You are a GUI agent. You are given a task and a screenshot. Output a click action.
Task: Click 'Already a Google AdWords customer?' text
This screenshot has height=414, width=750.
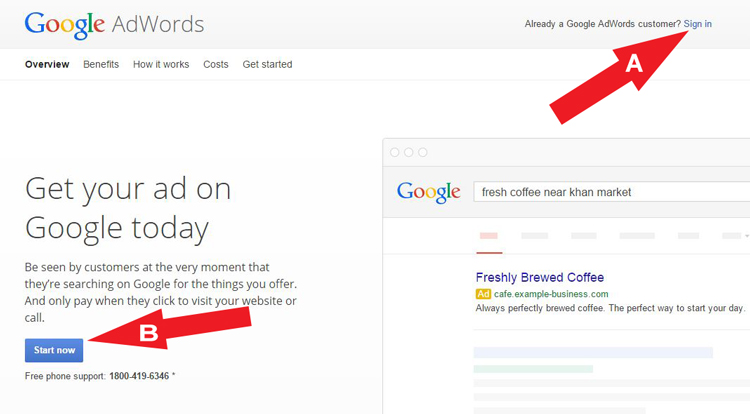click(x=603, y=24)
